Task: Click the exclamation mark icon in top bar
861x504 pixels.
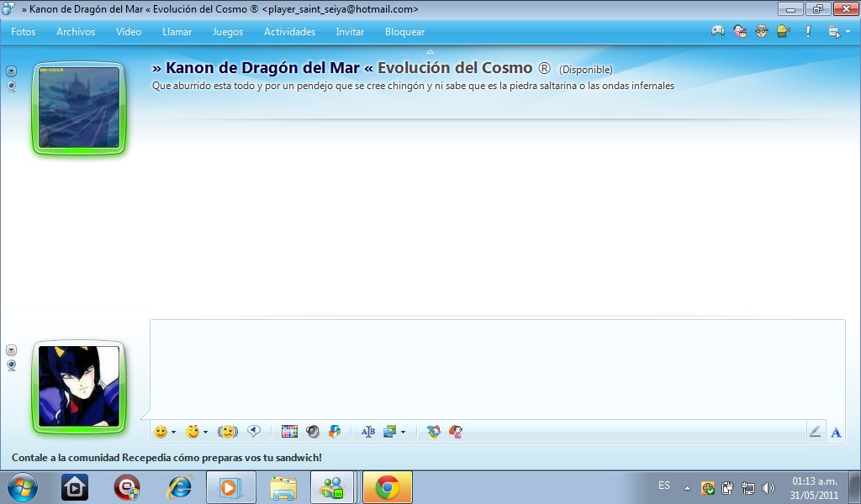Action: 808,31
